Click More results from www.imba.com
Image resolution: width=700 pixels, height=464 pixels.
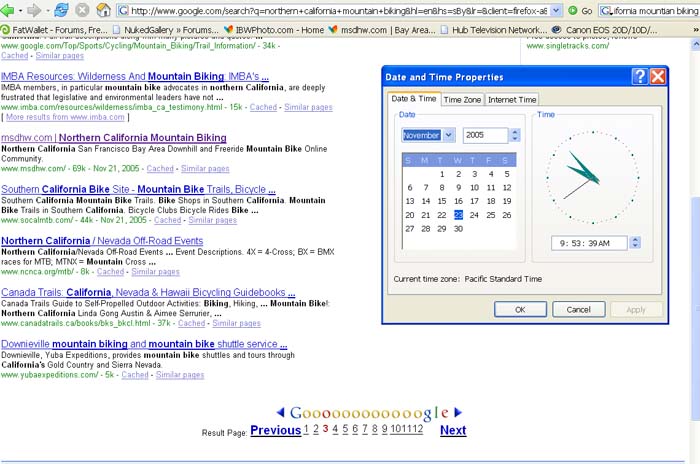(65, 117)
